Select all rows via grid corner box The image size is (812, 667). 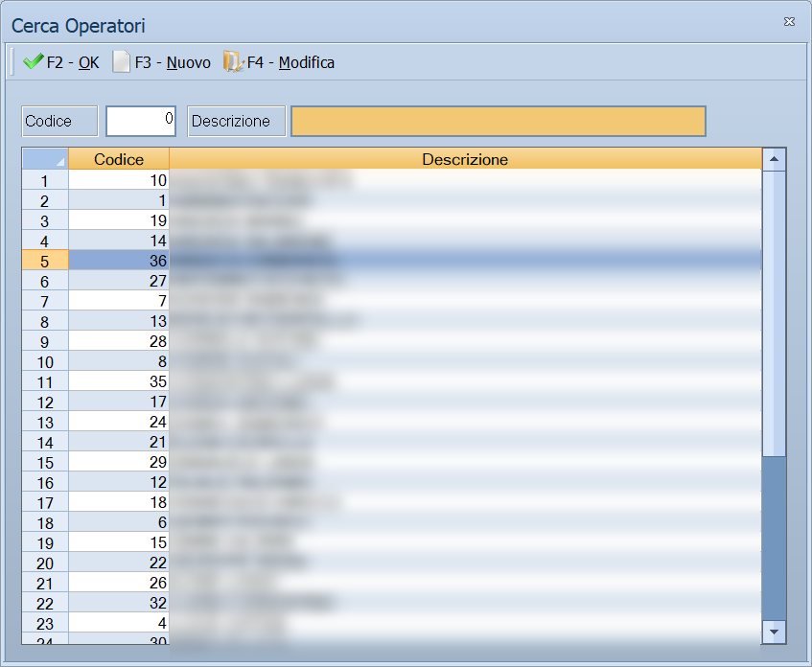tap(45, 159)
